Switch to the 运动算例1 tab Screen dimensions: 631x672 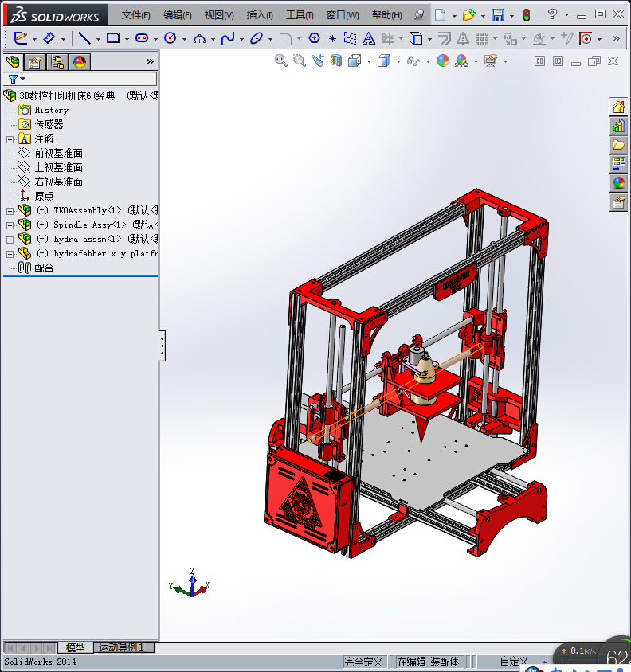[x=123, y=647]
